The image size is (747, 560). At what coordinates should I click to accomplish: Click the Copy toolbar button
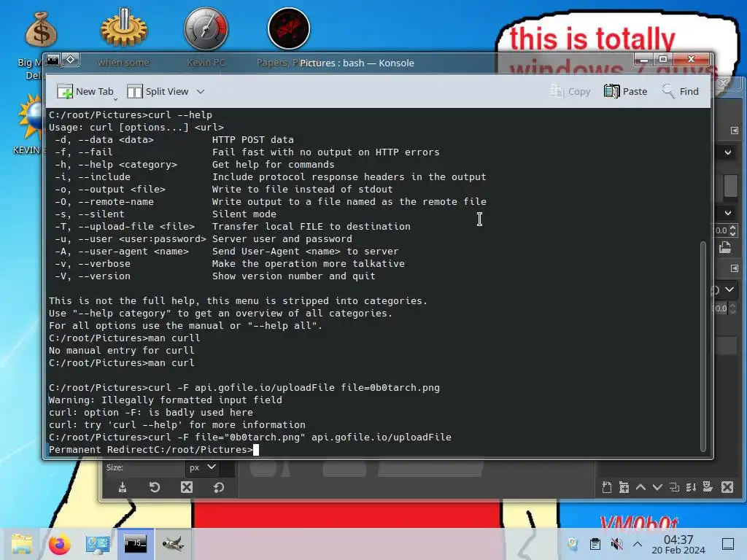coord(570,91)
